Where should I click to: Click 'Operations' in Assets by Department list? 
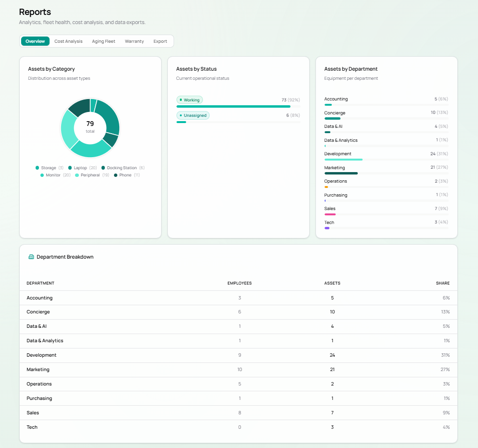pos(336,181)
